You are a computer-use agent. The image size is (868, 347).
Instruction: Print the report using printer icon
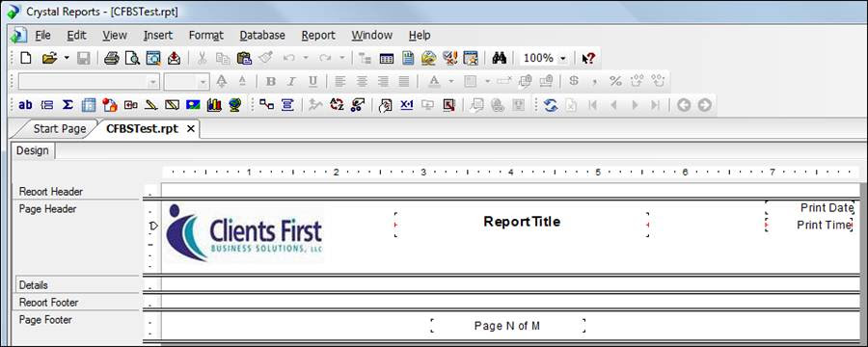111,58
